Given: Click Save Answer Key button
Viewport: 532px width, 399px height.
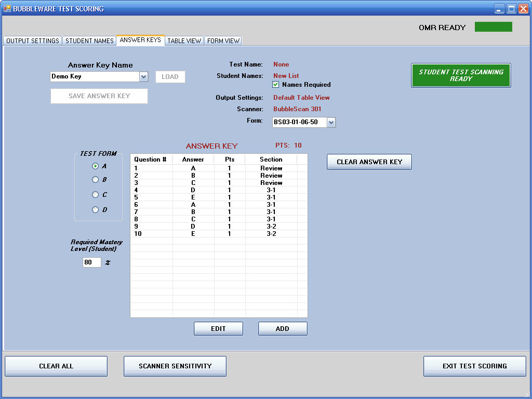Looking at the screenshot, I should tap(99, 96).
